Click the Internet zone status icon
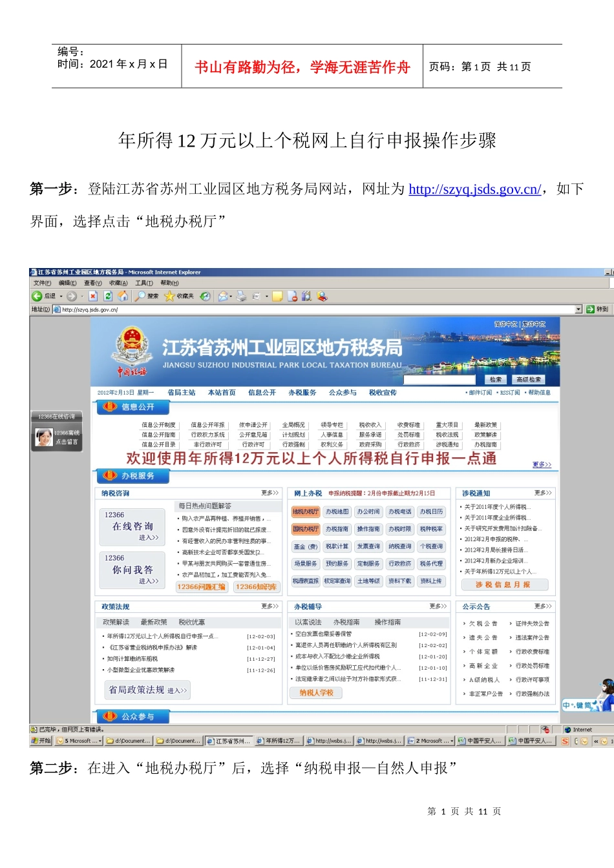614x868 pixels. point(567,730)
